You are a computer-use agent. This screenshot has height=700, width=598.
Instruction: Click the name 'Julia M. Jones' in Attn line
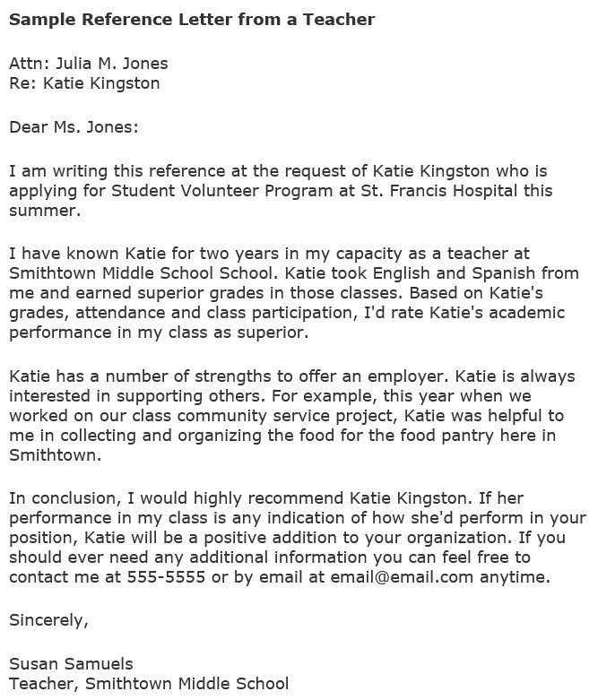pyautogui.click(x=112, y=64)
